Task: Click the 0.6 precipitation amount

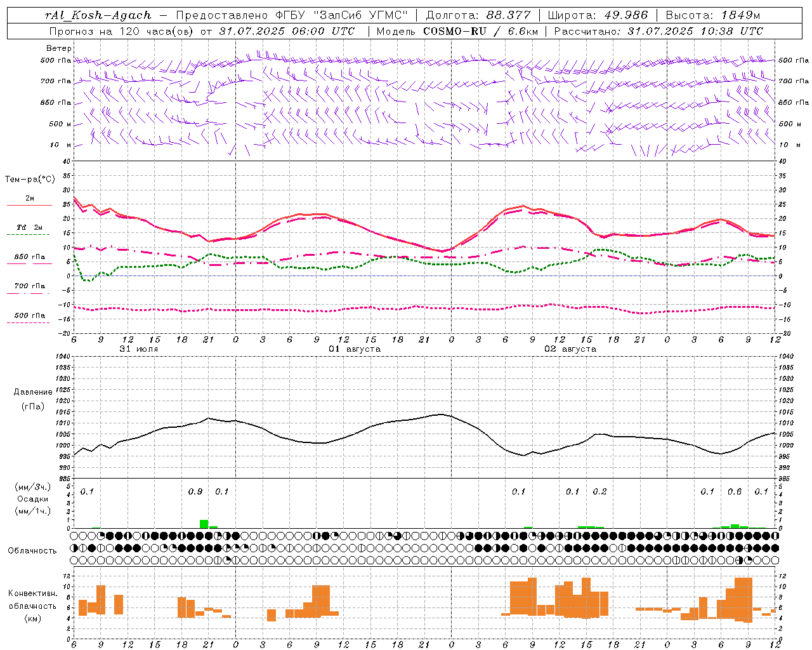Action: [735, 491]
